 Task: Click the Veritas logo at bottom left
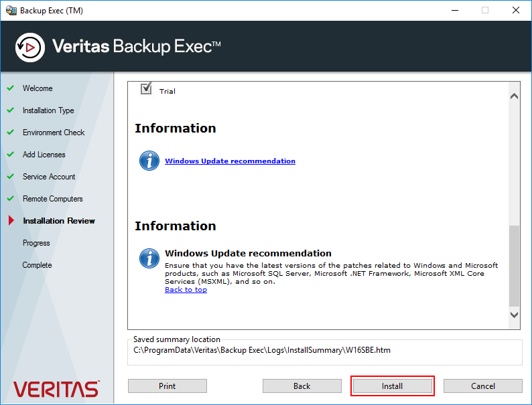(x=56, y=389)
